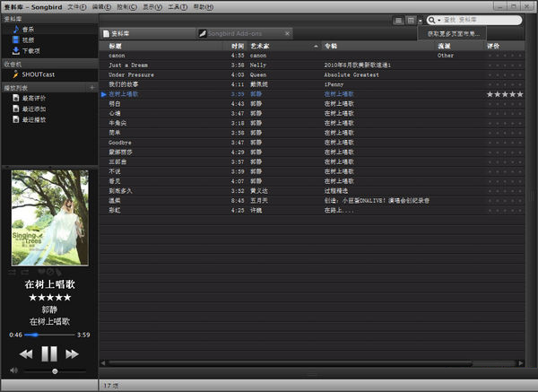Sort by the 时间 column header

coord(237,45)
